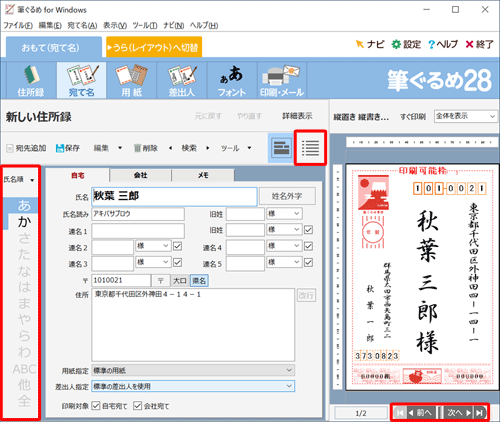
Task: Toggle the checkbox in 連名2 row
Action: coord(178,246)
